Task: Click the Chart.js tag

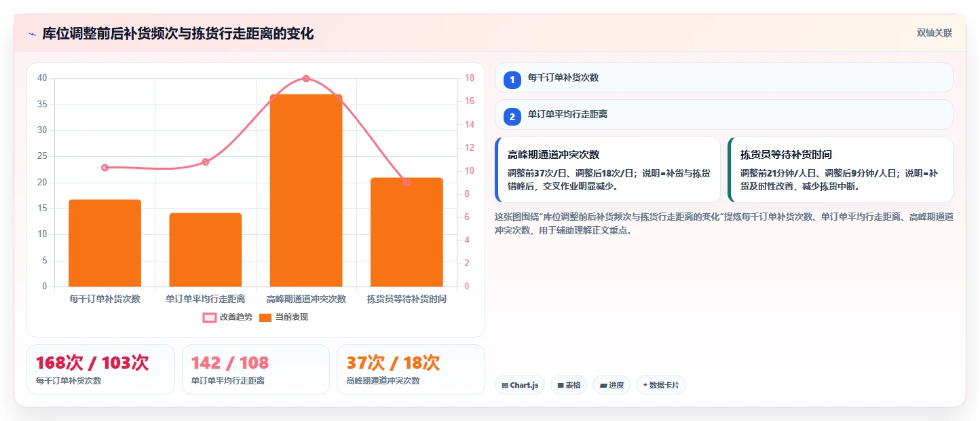Action: [520, 385]
